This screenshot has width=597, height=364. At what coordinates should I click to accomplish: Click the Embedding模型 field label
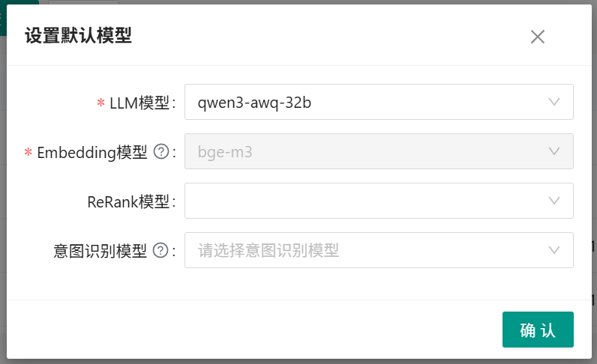coord(92,153)
